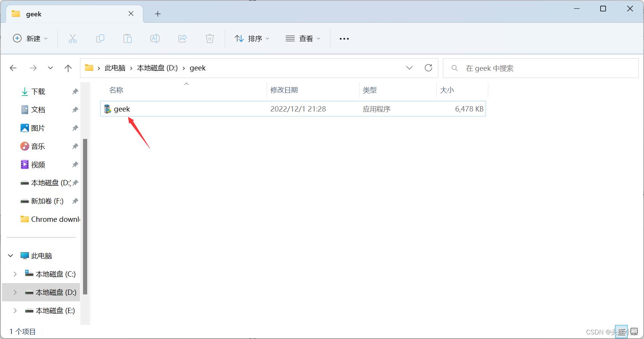
Task: Click the folder icon in address bar
Action: [89, 68]
